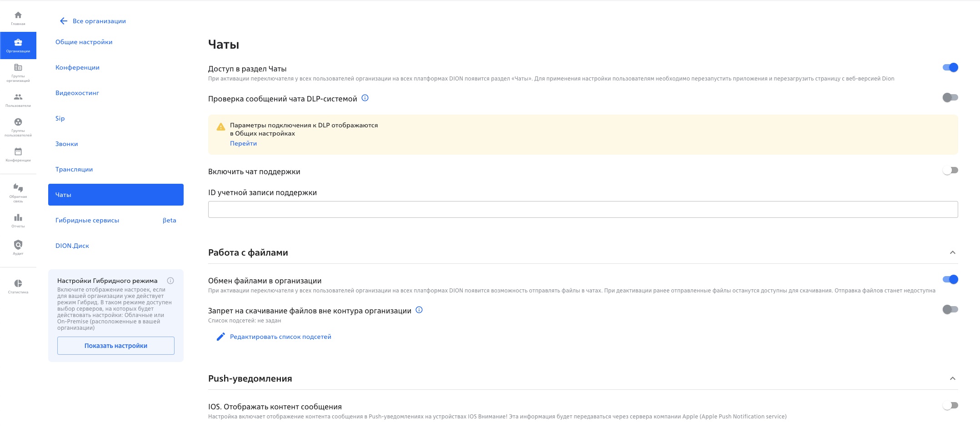This screenshot has width=980, height=433.
Task: Select the Организации briefcase icon
Action: point(18,43)
